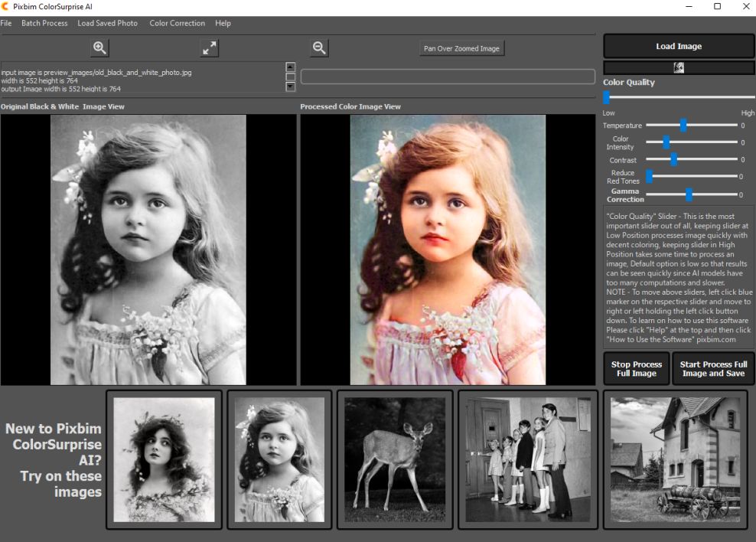Select the group of children sample thumbnail

[x=528, y=459]
